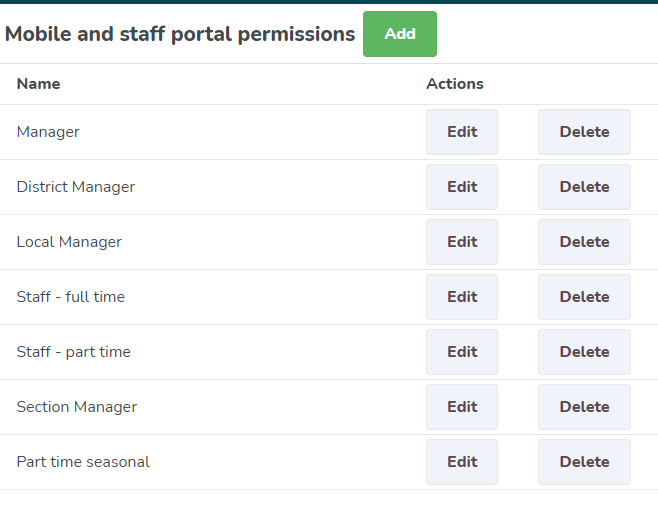658x523 pixels.
Task: Delete the District Manager permission
Action: pos(584,187)
